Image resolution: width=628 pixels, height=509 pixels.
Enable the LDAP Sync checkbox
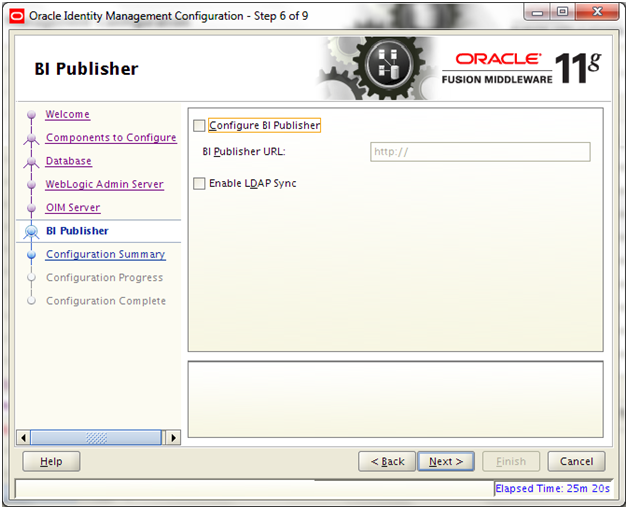[x=199, y=183]
